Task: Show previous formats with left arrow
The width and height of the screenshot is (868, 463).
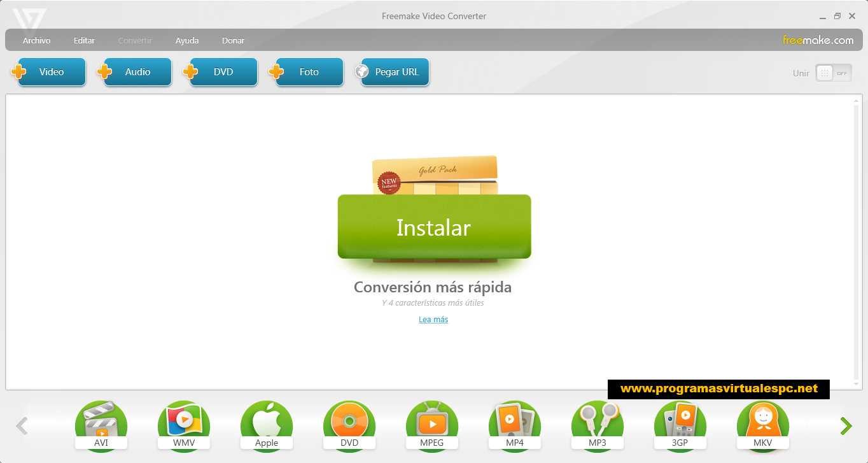Action: [22, 426]
